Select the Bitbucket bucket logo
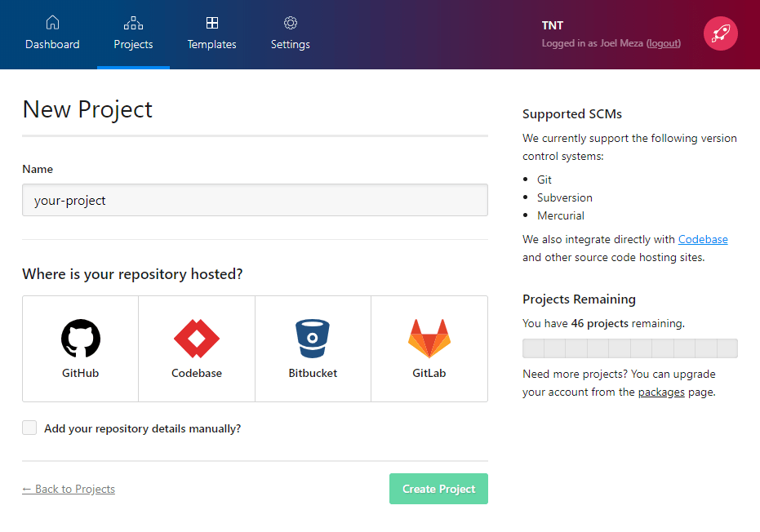Screen dimensions: 760x532 click(313, 338)
